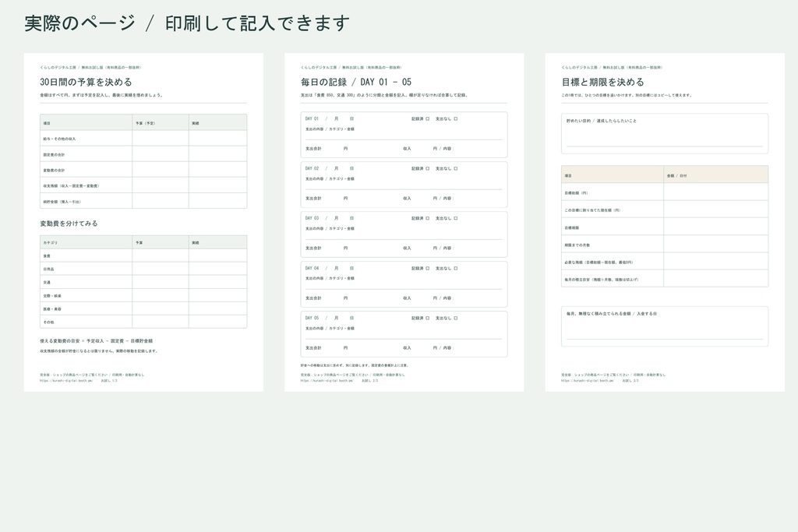798x532 pixels.
Task: Check the 支出なし box for DAY 02
Action: [x=455, y=169]
